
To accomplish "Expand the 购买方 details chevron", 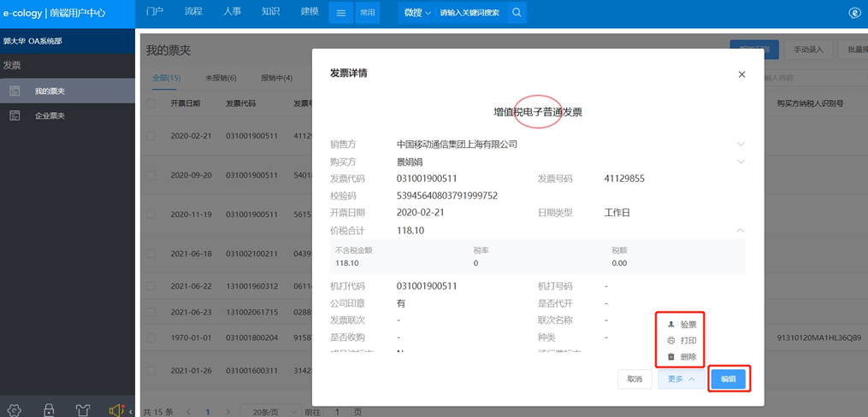I will (x=741, y=162).
